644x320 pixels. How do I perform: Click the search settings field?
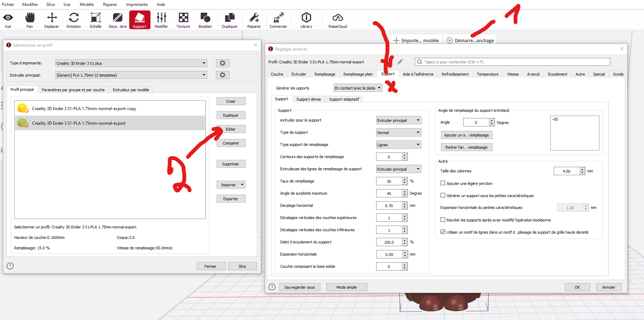click(512, 62)
